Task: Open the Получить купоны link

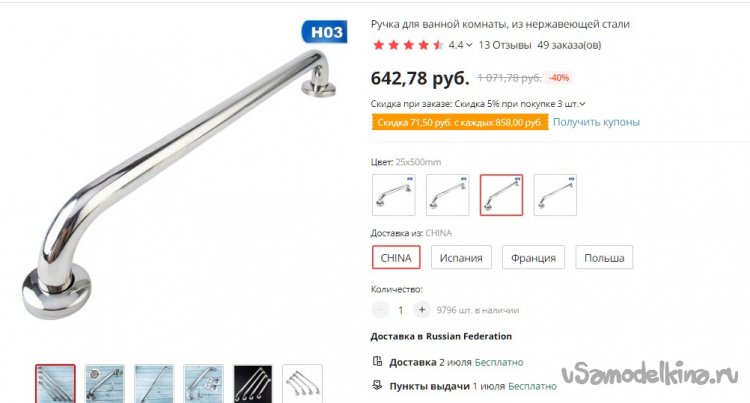Action: 596,122
